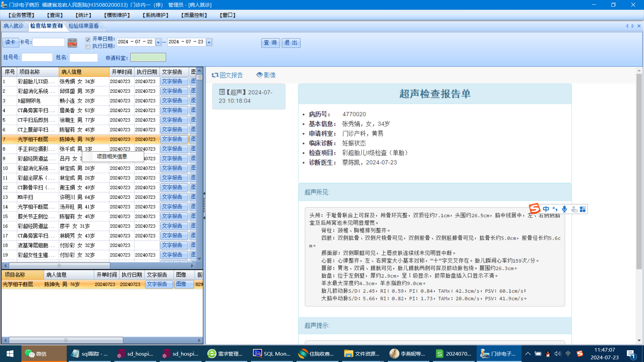Click the 查询 search button

270,43
